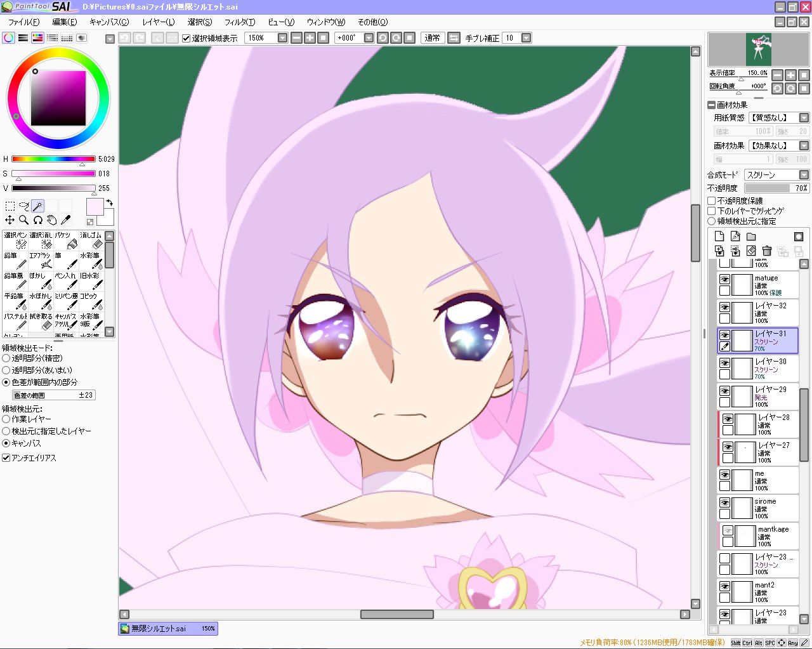Hide layer レイヤー32
Screen dimensions: 812x649
pyautogui.click(x=724, y=307)
